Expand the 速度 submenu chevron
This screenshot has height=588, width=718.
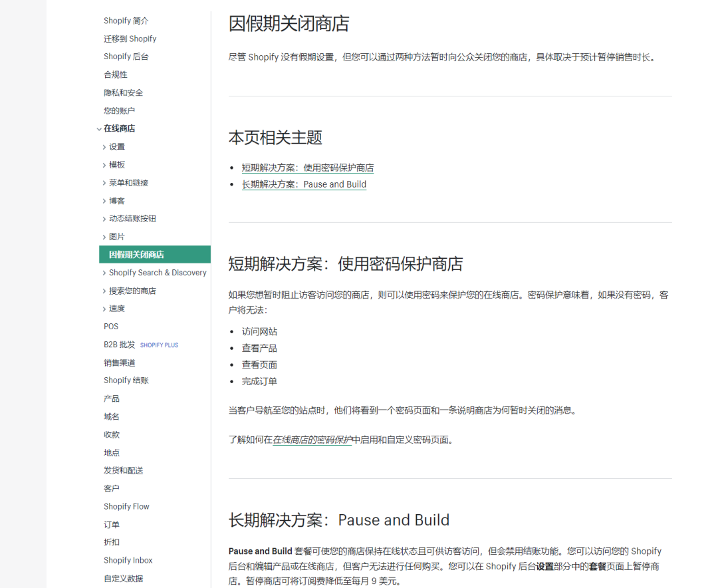pos(104,309)
